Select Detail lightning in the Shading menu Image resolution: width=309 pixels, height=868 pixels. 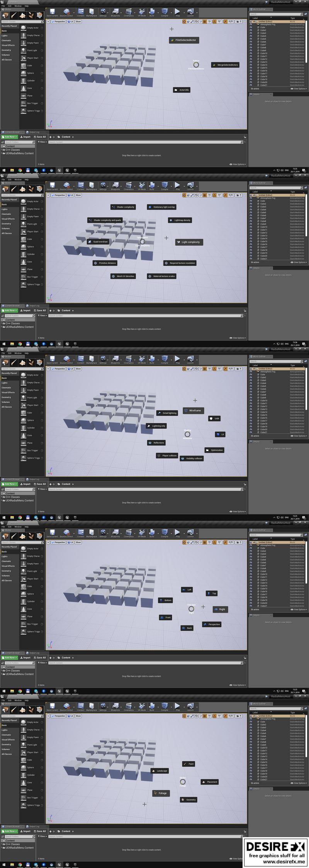167,413
